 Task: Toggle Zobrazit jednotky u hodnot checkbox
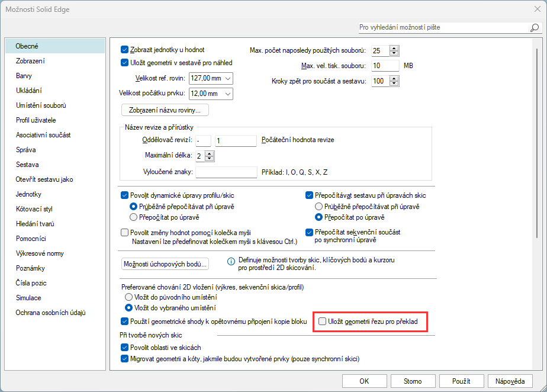125,50
